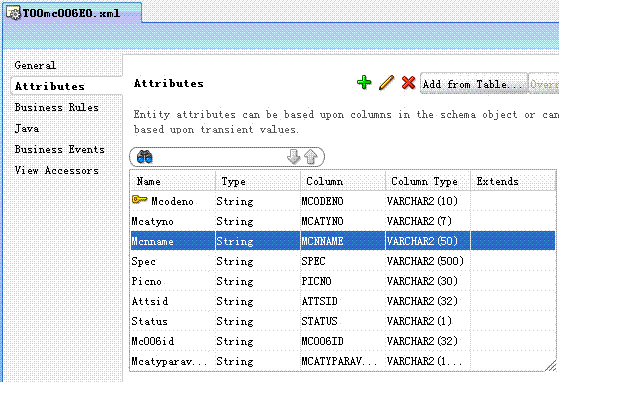Click the find next down arrow
640x400 pixels.
coord(293,157)
